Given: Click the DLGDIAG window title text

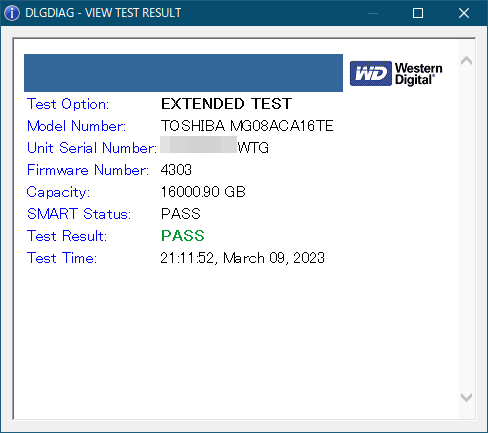Looking at the screenshot, I should click(103, 13).
